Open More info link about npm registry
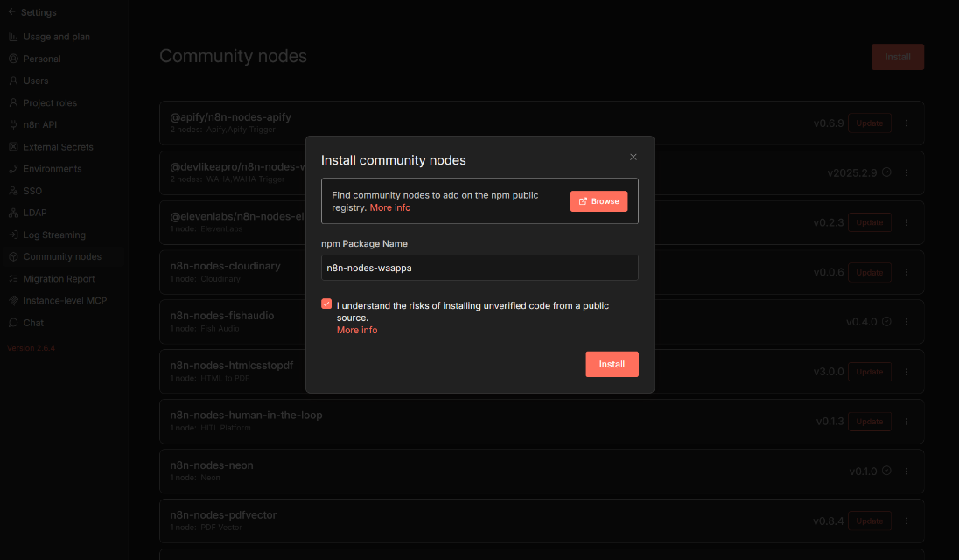Image resolution: width=959 pixels, height=560 pixels. click(x=390, y=208)
